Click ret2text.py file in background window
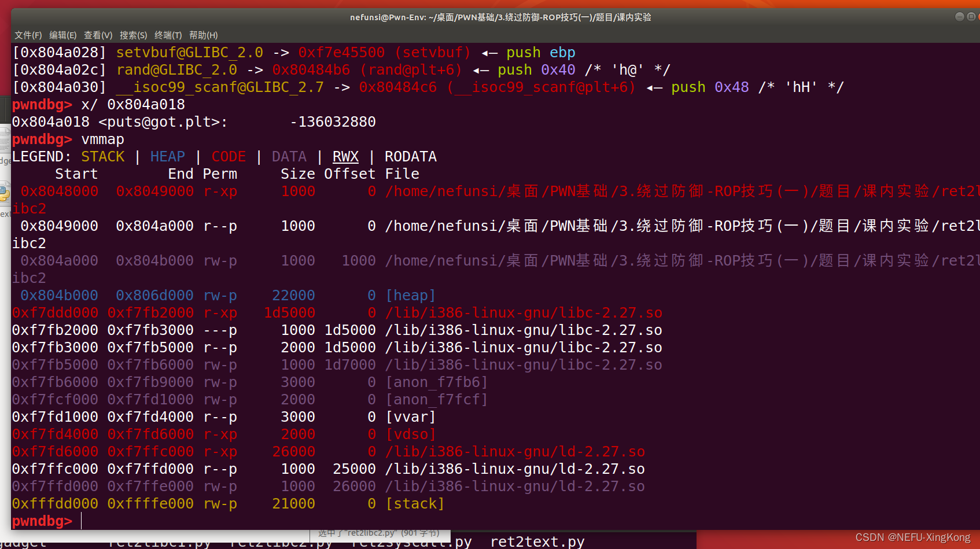 (537, 542)
